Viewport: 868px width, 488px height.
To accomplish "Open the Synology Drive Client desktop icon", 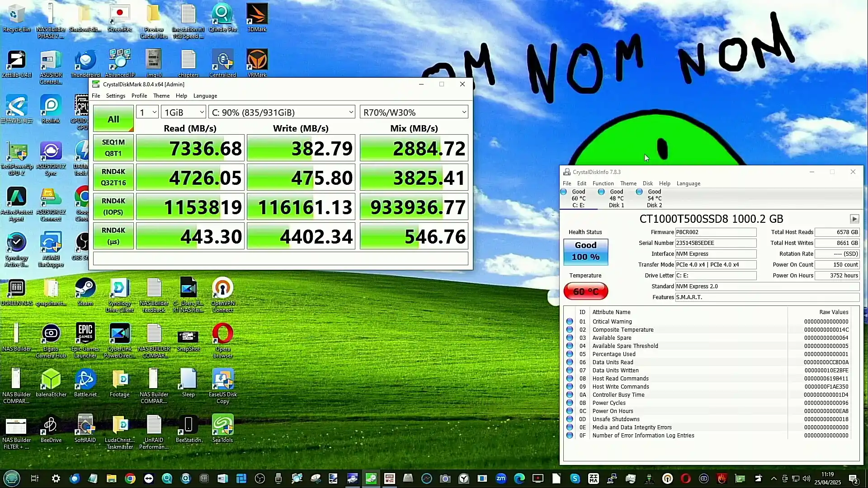I will click(120, 296).
